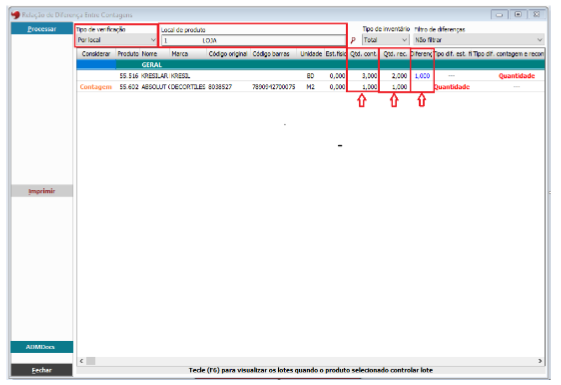Click Quantidade in the ABSOLUT row
Viewport: 561px width, 385px height.
452,87
